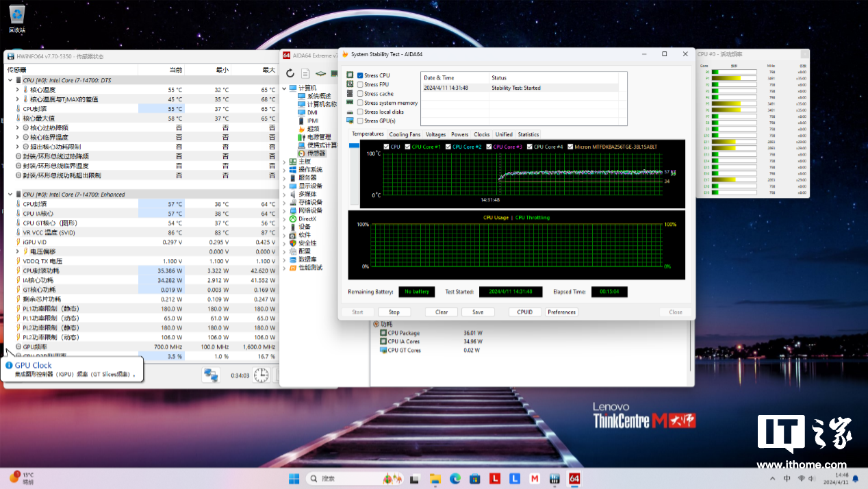Open the Preferences button in stability test
Image resolution: width=868 pixels, height=489 pixels.
pyautogui.click(x=561, y=312)
